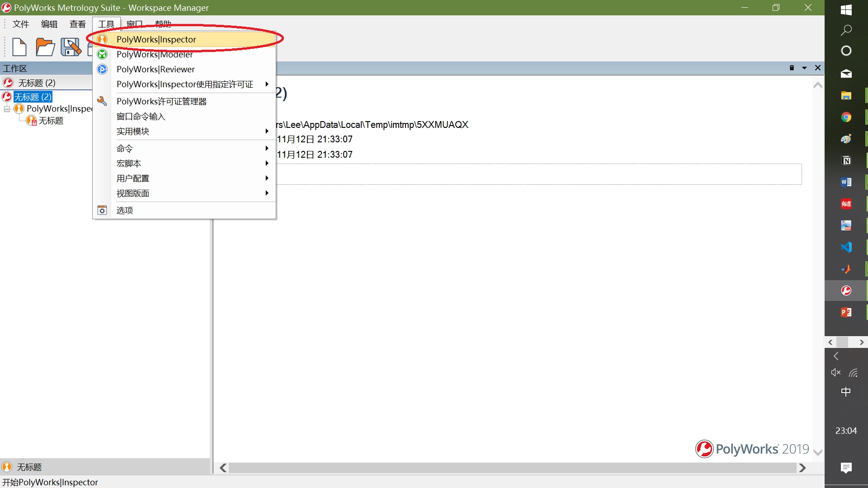Viewport: 868px width, 488px height.
Task: Toggle the panel pin icon
Action: 792,68
